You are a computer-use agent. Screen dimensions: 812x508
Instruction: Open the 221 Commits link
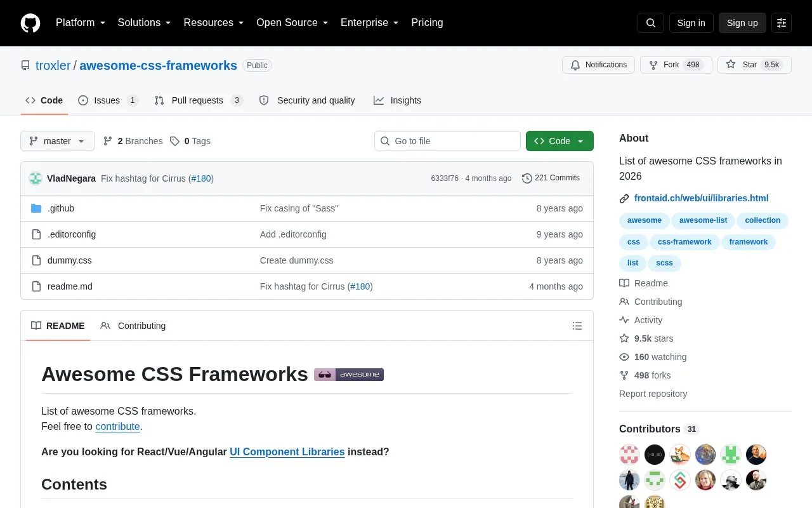coord(551,178)
